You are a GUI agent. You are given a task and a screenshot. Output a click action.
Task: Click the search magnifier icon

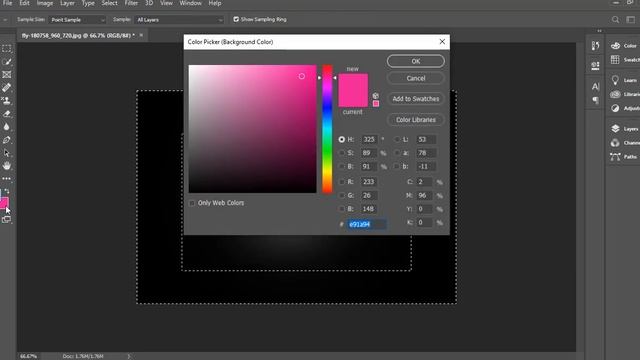click(x=616, y=20)
